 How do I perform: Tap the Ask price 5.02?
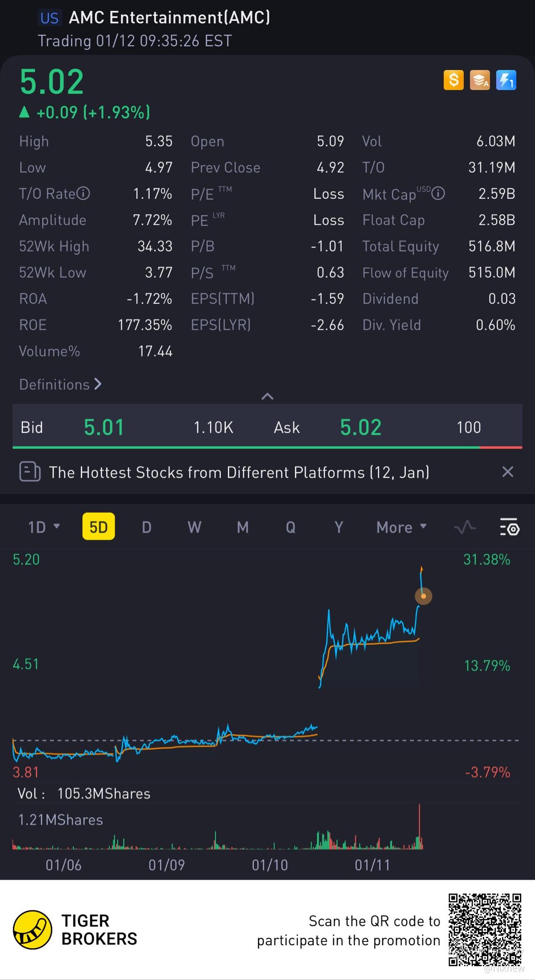pos(360,427)
